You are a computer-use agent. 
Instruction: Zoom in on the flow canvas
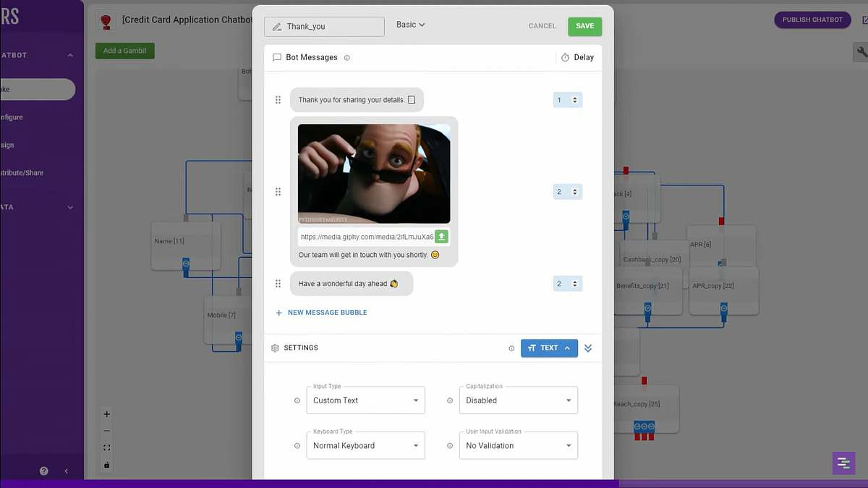tap(107, 415)
